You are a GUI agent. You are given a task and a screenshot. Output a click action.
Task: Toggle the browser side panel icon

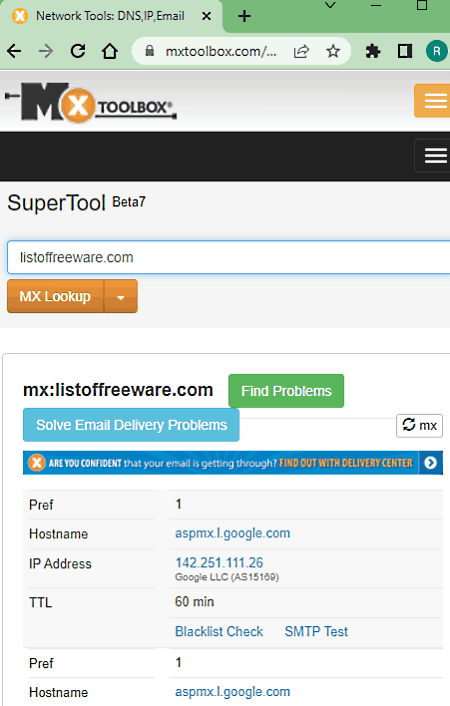click(x=405, y=51)
